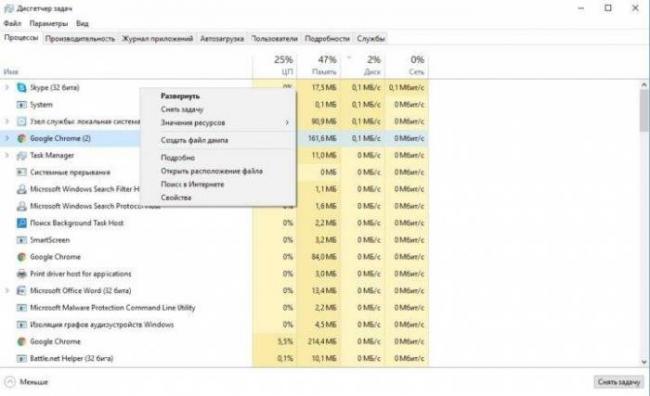Click the vertical scrollbar of the process list
Screen dimensions: 650x396
[x=644, y=224]
